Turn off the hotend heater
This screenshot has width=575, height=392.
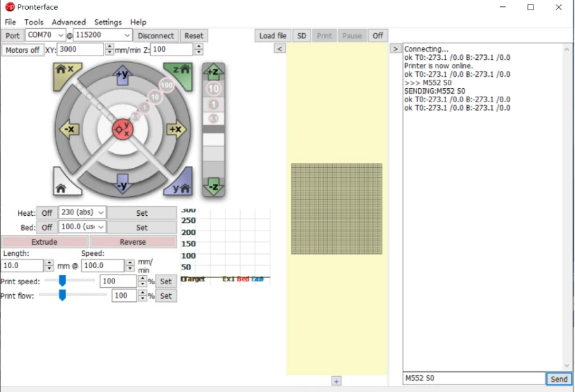(x=47, y=213)
